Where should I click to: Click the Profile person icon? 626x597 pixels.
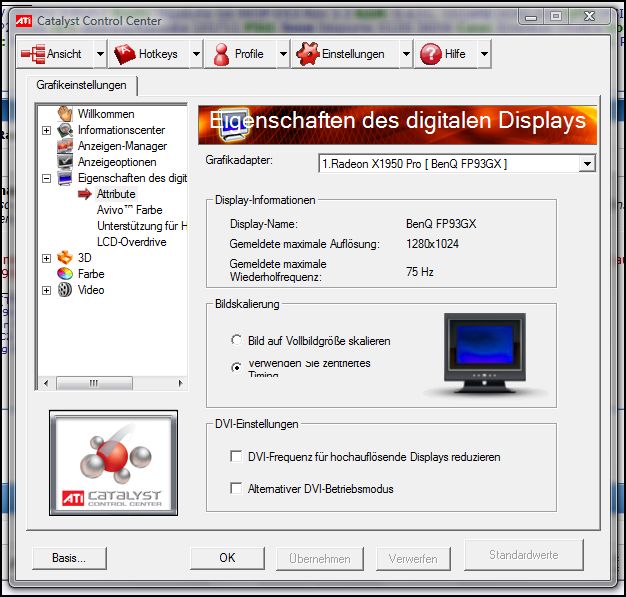point(221,54)
